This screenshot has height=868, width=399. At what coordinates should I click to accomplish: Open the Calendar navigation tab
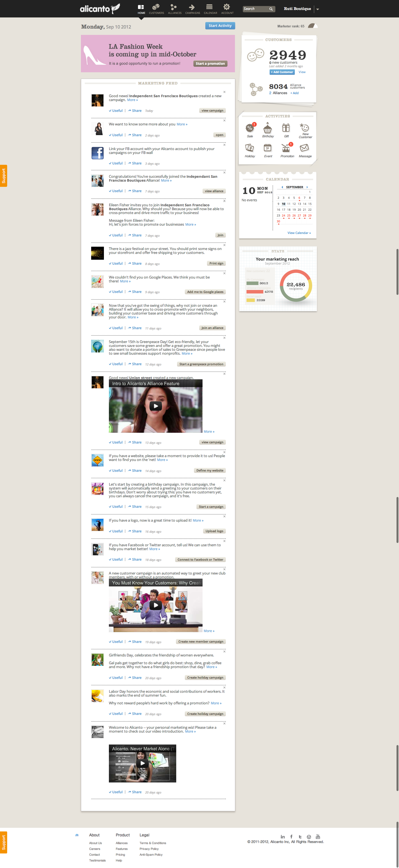pos(210,9)
